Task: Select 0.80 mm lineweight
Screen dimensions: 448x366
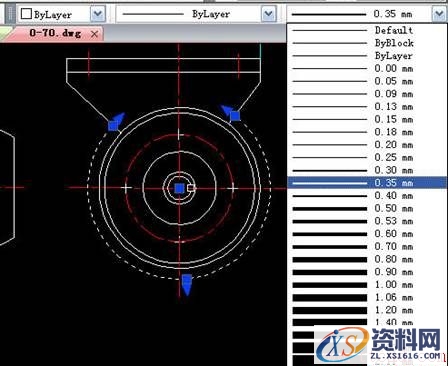Action: (367, 259)
